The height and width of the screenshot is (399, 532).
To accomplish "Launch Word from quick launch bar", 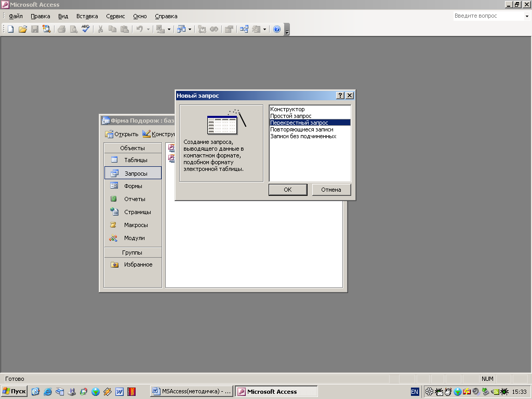I will 119,392.
